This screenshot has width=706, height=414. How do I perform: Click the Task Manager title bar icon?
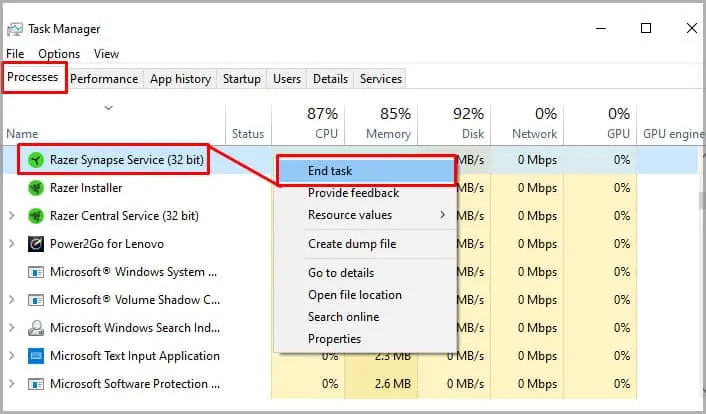tap(15, 29)
